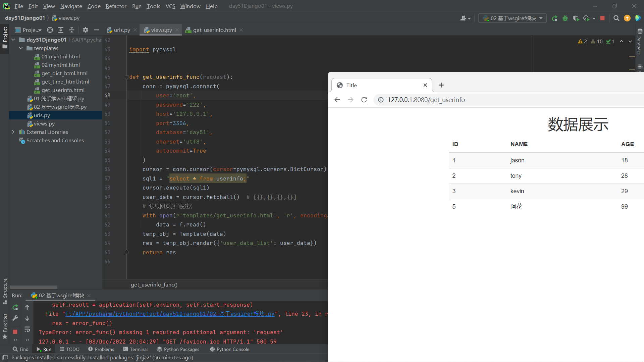Image resolution: width=644 pixels, height=362 pixels.
Task: Rerun the 02 wsgiref configuration in toolbar
Action: [554, 18]
